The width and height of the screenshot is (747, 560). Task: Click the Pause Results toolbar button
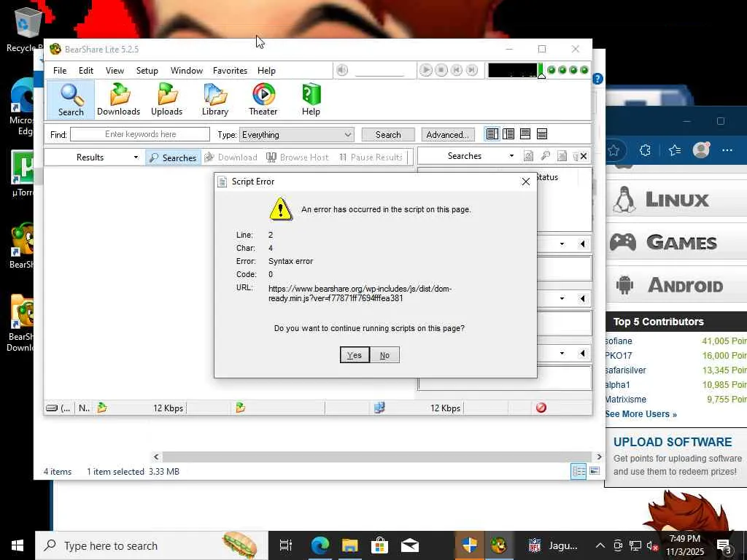tap(371, 157)
